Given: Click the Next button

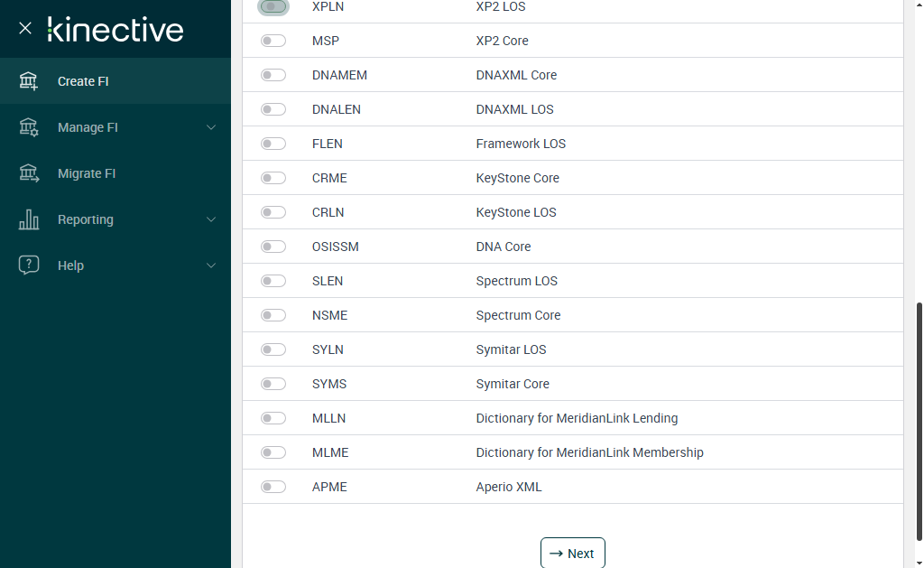Looking at the screenshot, I should tap(572, 554).
